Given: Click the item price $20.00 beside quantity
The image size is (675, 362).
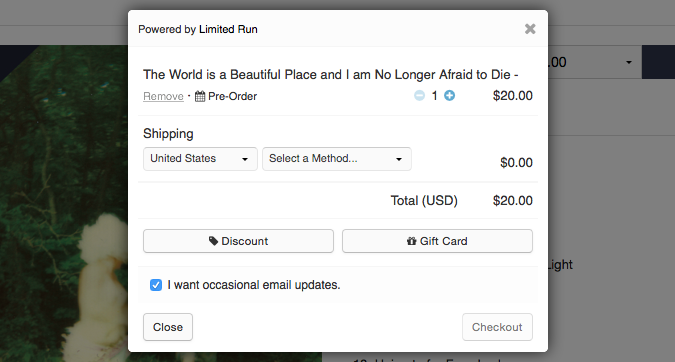Looking at the screenshot, I should 513,96.
